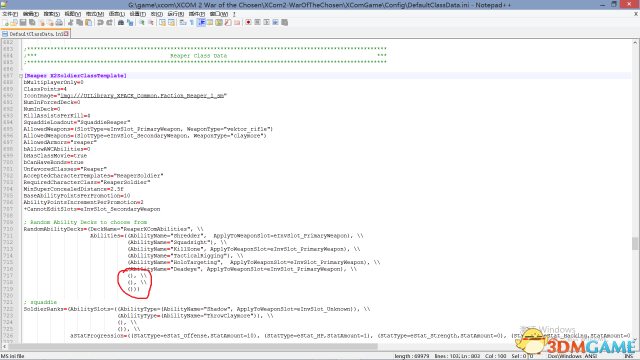Image resolution: width=640 pixels, height=360 pixels.
Task: Open the 搜索(S) Search menu
Action: click(51, 14)
